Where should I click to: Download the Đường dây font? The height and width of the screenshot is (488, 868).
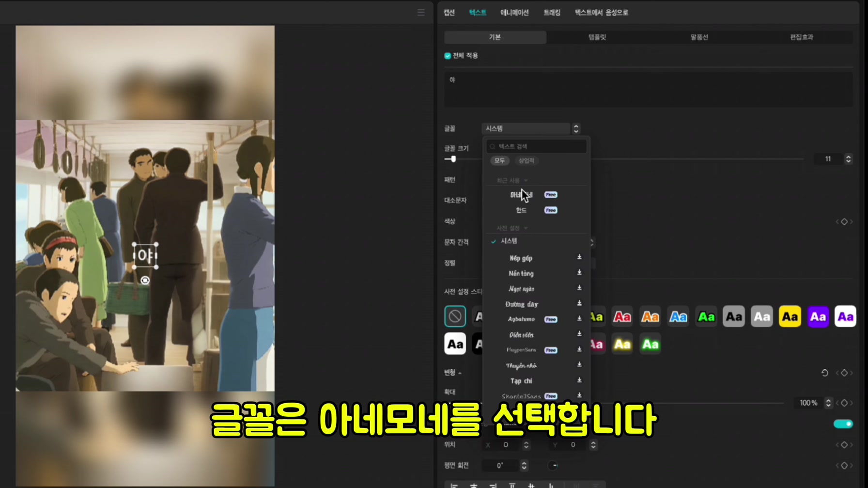coord(579,303)
